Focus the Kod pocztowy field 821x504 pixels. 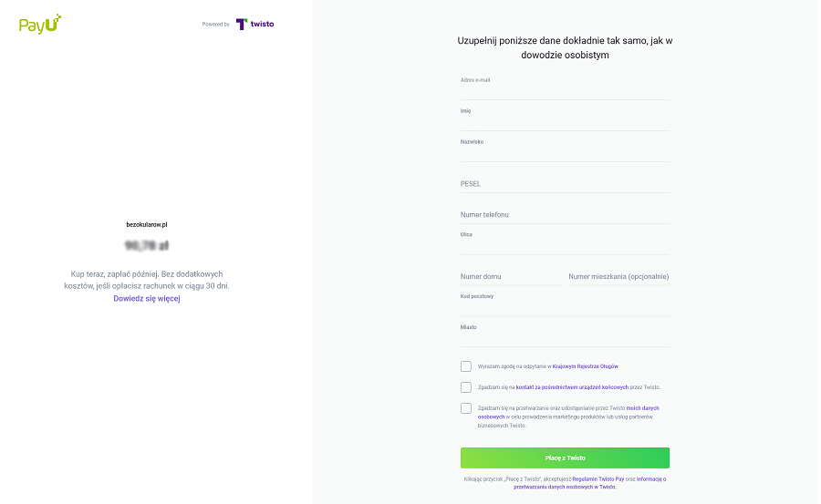(x=565, y=304)
